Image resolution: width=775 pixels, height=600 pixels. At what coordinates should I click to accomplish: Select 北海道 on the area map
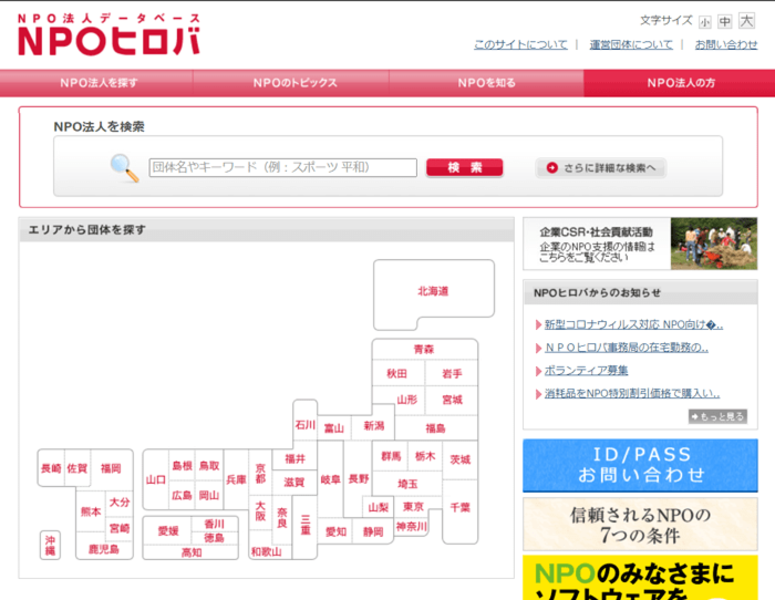point(433,292)
